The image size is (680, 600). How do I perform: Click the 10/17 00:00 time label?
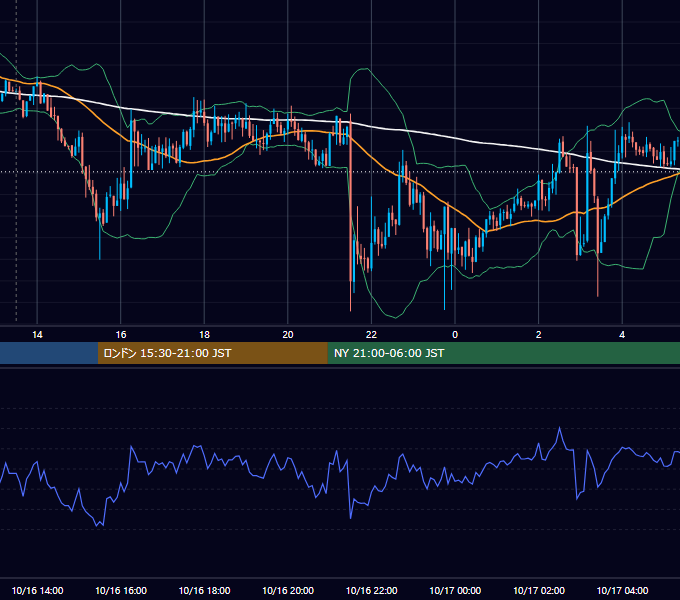tap(455, 590)
